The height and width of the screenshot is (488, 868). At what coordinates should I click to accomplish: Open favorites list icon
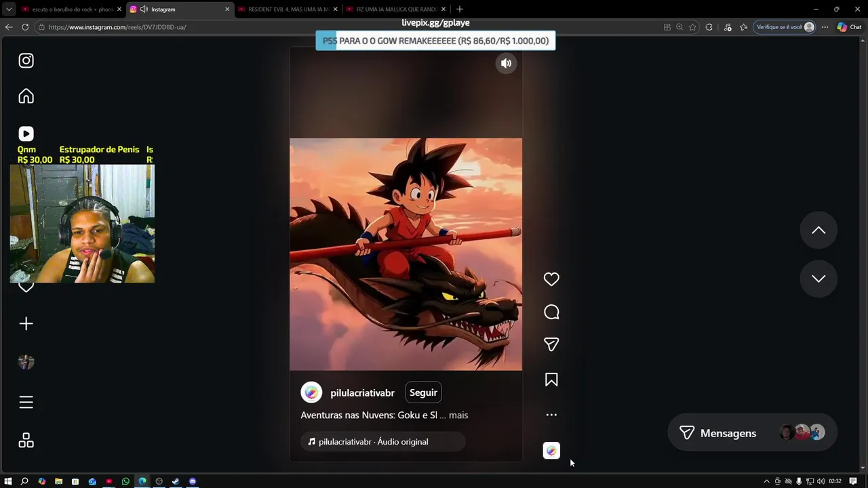click(744, 27)
